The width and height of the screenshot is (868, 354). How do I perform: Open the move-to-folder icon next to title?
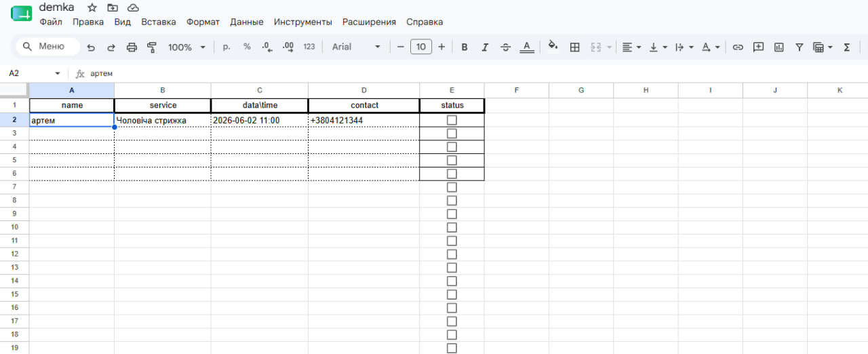tap(113, 7)
